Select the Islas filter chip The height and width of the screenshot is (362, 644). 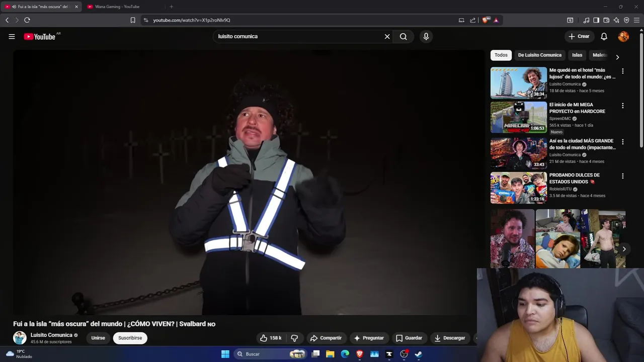coord(577,55)
